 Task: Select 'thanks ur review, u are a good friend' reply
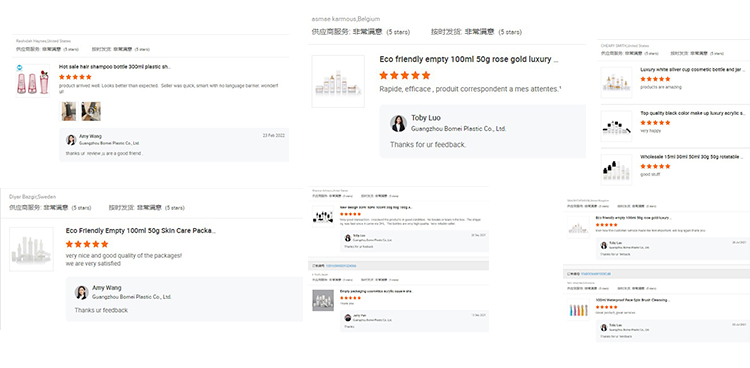(x=104, y=153)
